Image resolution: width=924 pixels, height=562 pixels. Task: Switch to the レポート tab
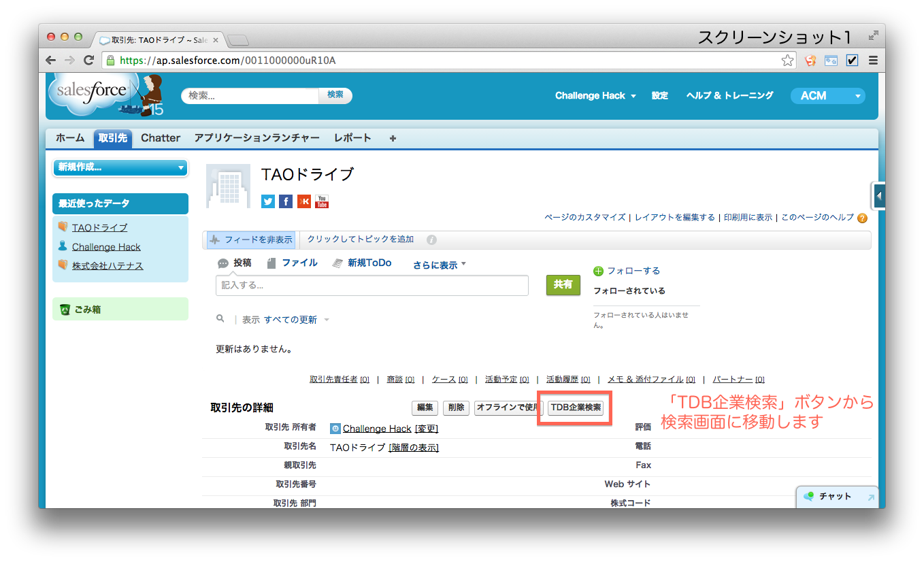(352, 138)
